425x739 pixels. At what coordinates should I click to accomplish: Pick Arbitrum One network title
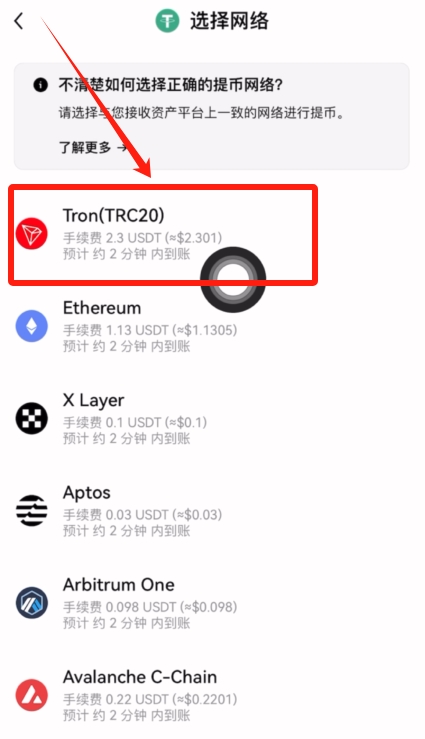119,585
